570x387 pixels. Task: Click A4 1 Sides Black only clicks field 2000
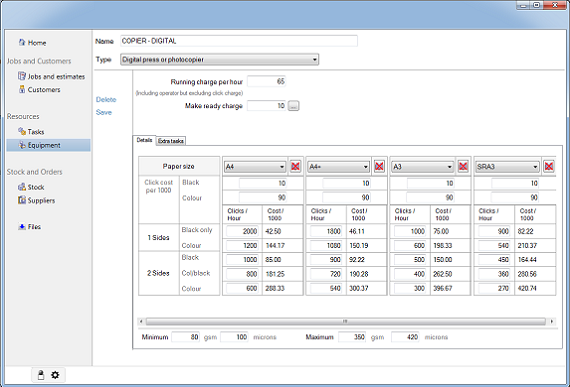242,231
